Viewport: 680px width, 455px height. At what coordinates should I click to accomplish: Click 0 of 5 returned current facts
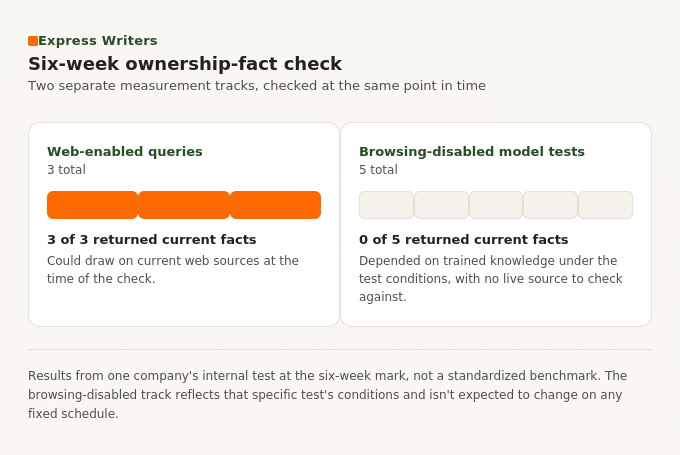[x=464, y=239]
